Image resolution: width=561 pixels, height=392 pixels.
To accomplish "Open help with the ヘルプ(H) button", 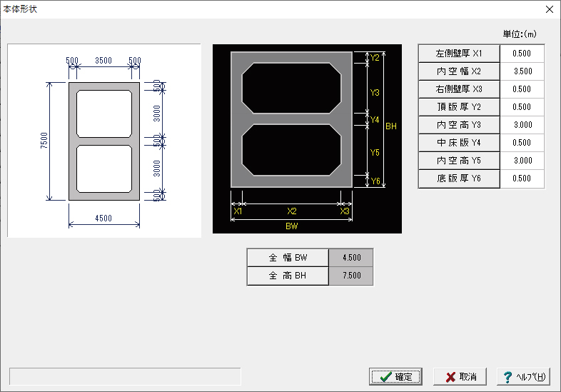I will click(x=523, y=376).
